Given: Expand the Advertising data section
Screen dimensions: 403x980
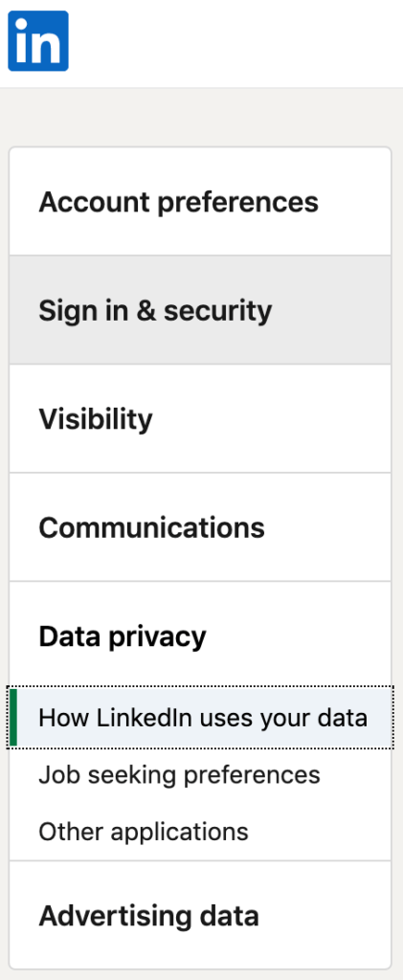Looking at the screenshot, I should (200, 916).
